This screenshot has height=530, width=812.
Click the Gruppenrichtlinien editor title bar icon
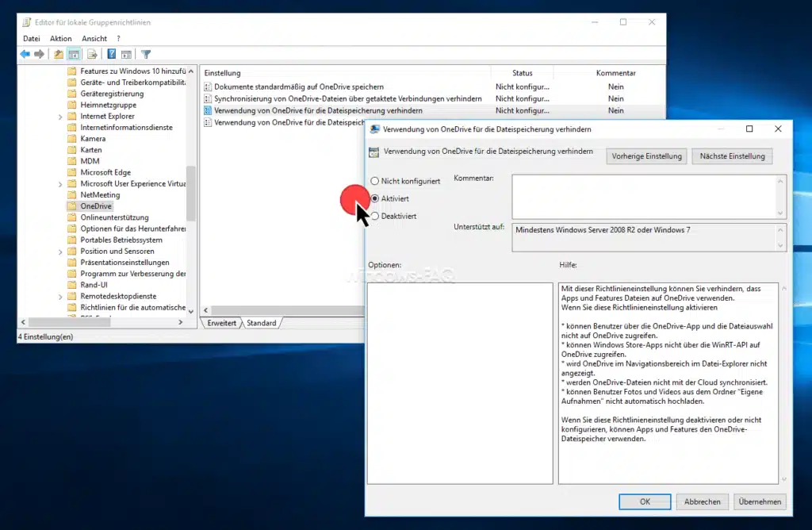(x=27, y=22)
